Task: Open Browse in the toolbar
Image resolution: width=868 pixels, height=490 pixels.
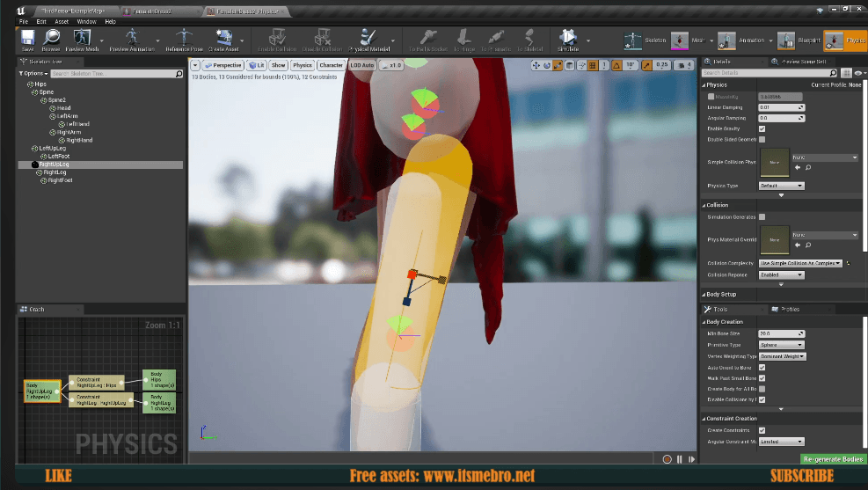Action: [51, 39]
